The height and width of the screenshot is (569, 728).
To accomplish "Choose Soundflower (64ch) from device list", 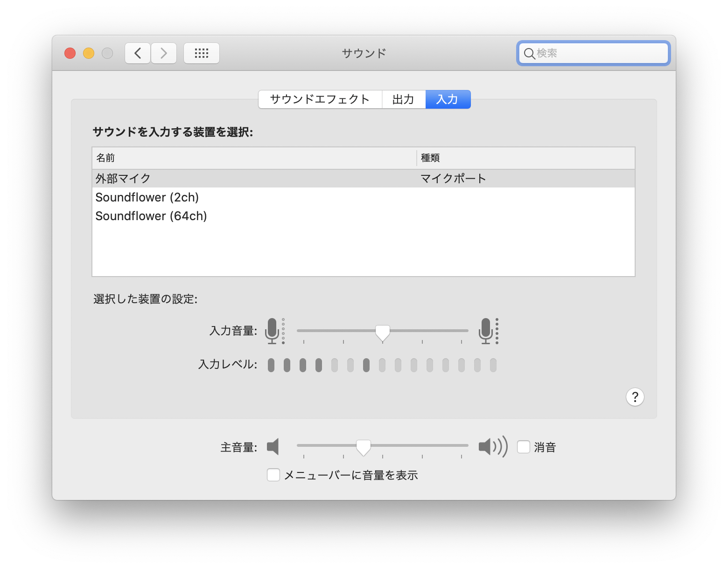I will (151, 216).
